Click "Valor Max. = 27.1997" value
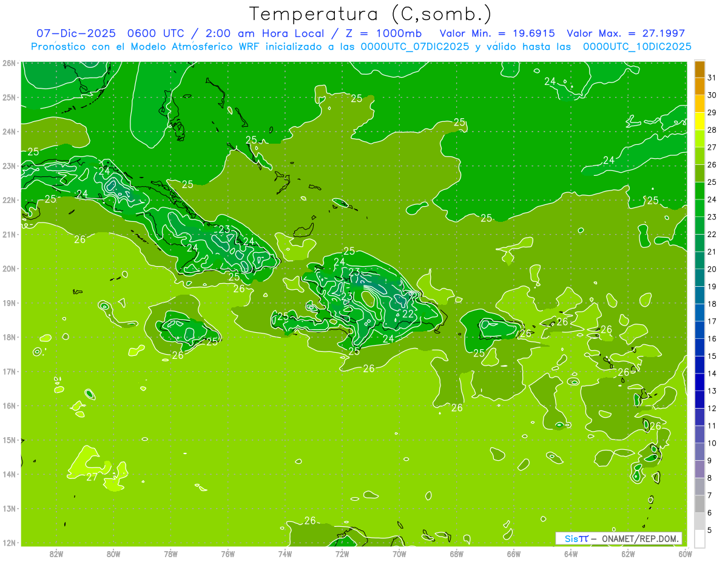 [x=626, y=33]
